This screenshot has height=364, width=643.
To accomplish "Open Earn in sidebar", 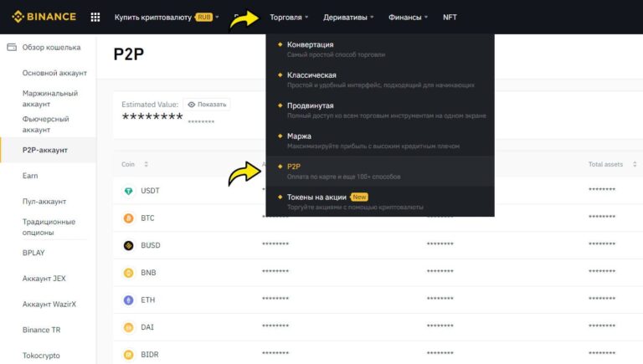I will pos(30,176).
